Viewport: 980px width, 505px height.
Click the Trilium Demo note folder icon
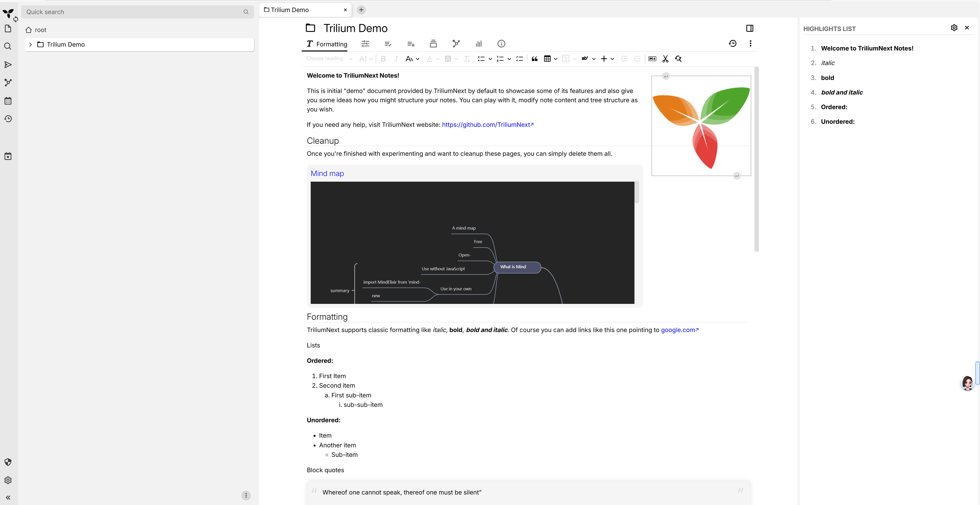(x=310, y=28)
